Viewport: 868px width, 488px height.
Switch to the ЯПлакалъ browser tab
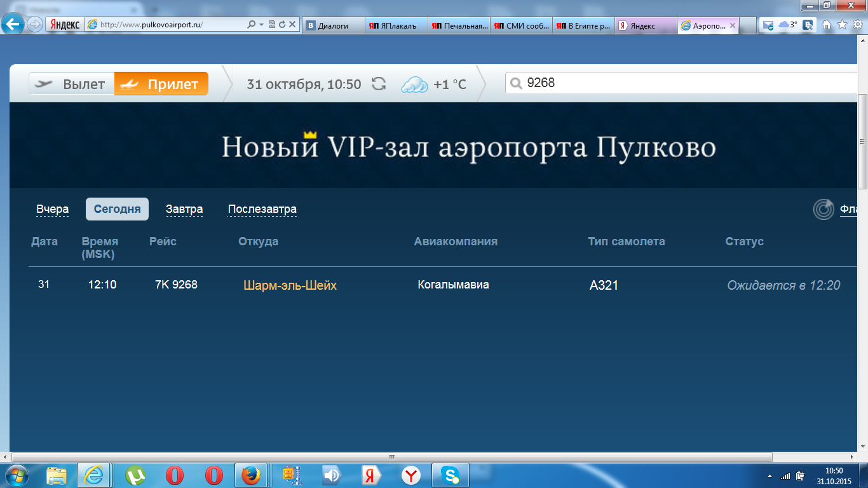pos(397,25)
